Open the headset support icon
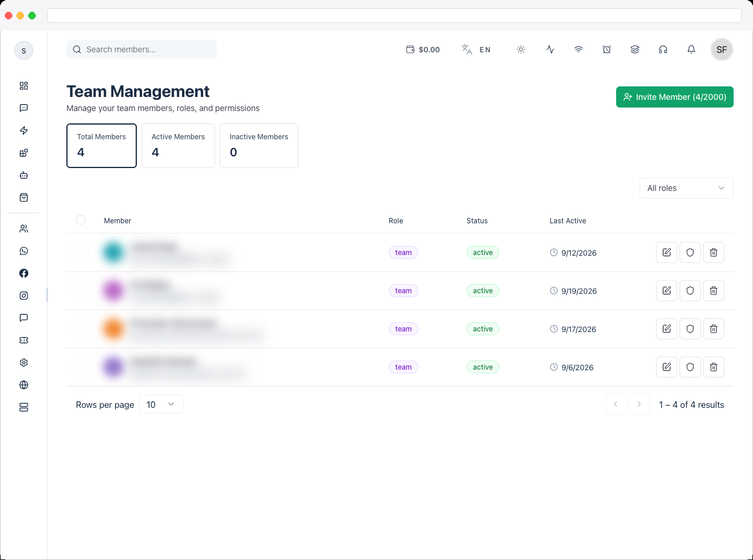Viewport: 753px width, 560px height. tap(663, 49)
